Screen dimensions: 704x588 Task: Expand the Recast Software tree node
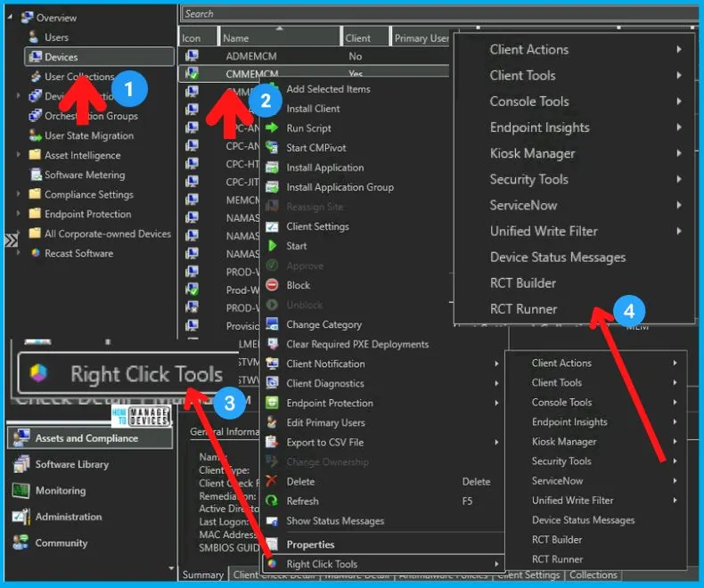[18, 253]
